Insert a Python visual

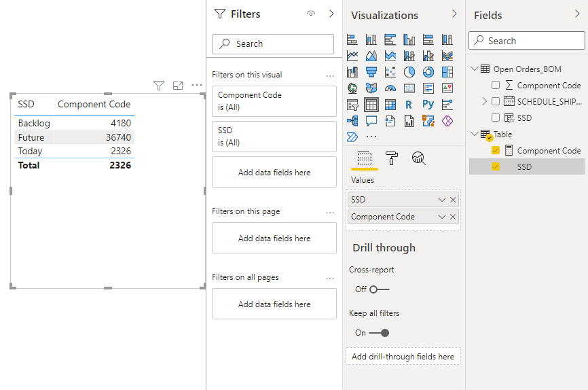tap(428, 105)
